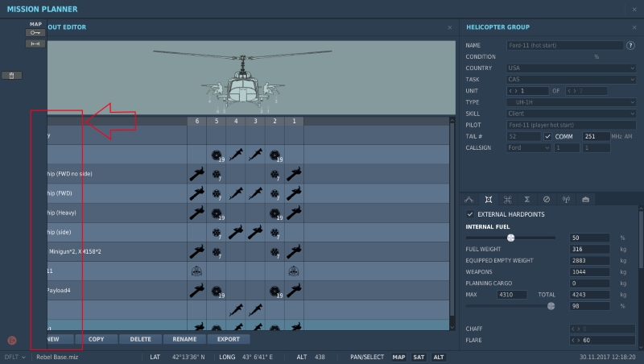The height and width of the screenshot is (364, 644).
Task: Click pylon 1 minigun in 'hip (Heavy)' row
Action: [294, 213]
